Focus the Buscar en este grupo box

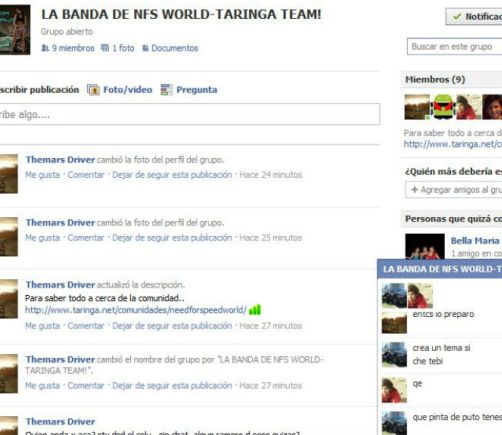(454, 46)
